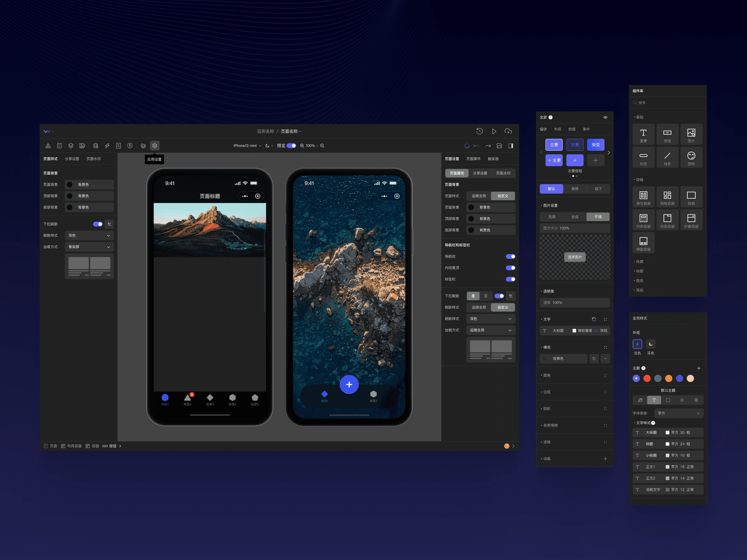This screenshot has height=560, width=747.
Task: Open the version history clock icon
Action: click(x=480, y=131)
